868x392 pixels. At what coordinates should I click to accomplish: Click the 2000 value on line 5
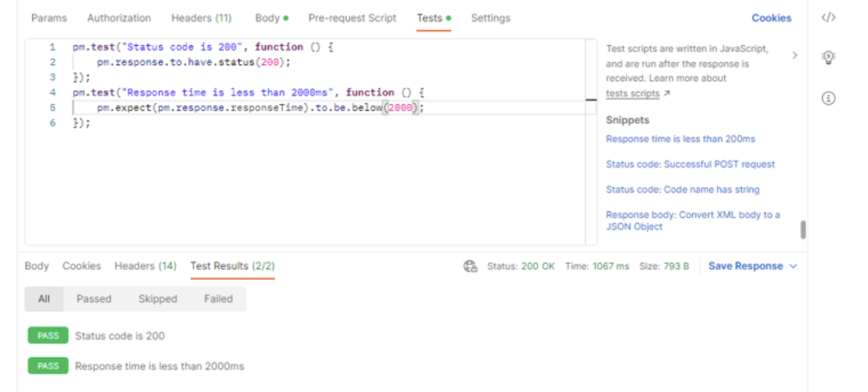[x=400, y=108]
